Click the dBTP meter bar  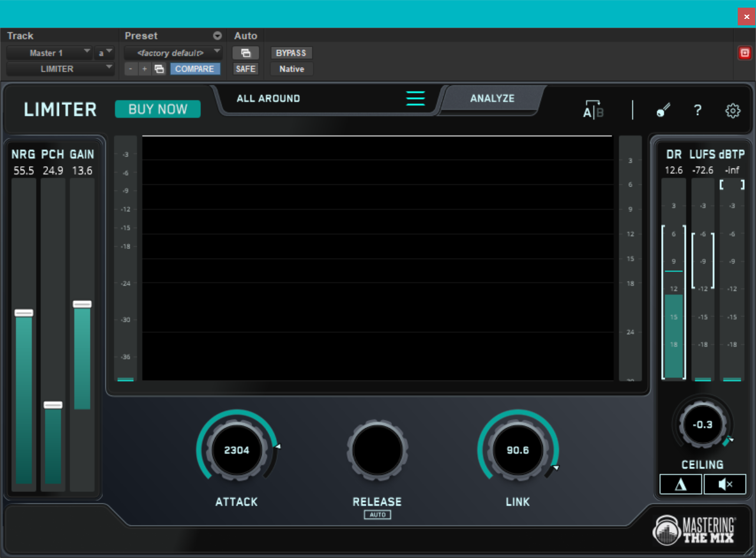pyautogui.click(x=732, y=280)
